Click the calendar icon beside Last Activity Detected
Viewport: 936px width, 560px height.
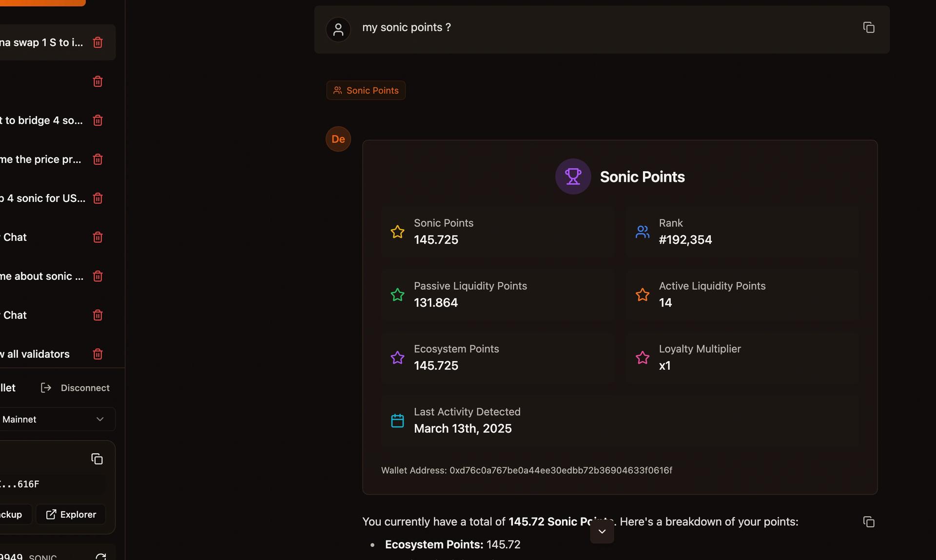[397, 420]
